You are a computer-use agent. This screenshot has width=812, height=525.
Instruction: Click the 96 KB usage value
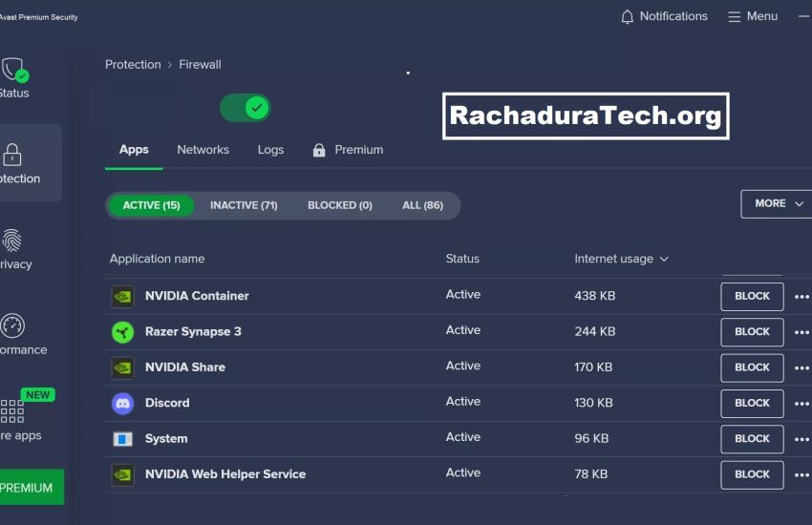coord(591,439)
